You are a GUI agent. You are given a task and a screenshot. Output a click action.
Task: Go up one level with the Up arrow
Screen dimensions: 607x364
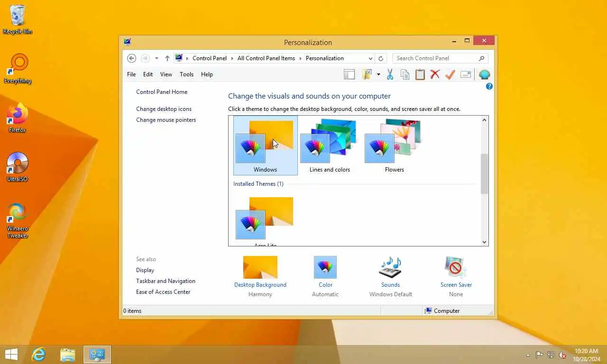167,58
